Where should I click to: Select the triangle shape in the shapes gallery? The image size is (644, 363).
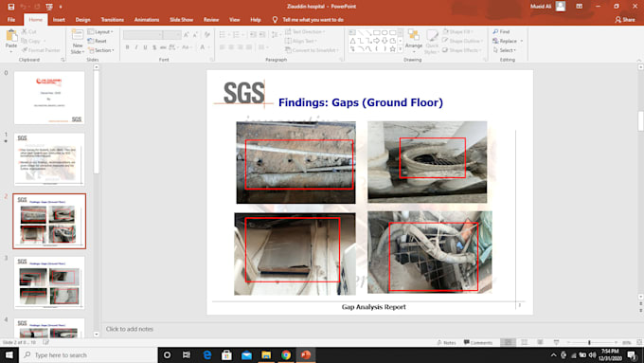pos(352,41)
